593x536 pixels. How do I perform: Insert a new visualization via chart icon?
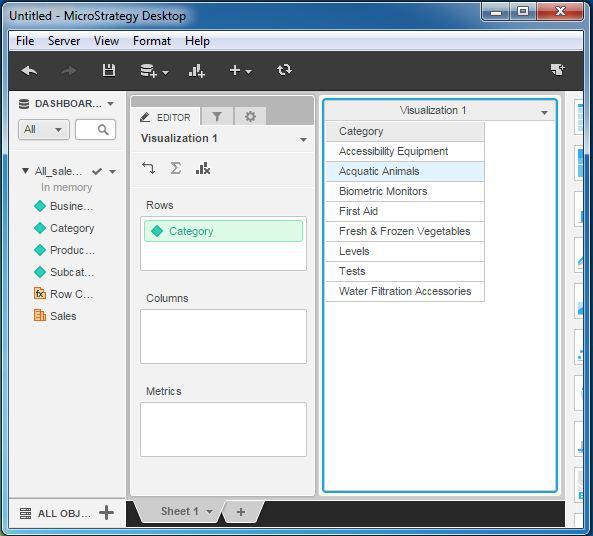197,70
